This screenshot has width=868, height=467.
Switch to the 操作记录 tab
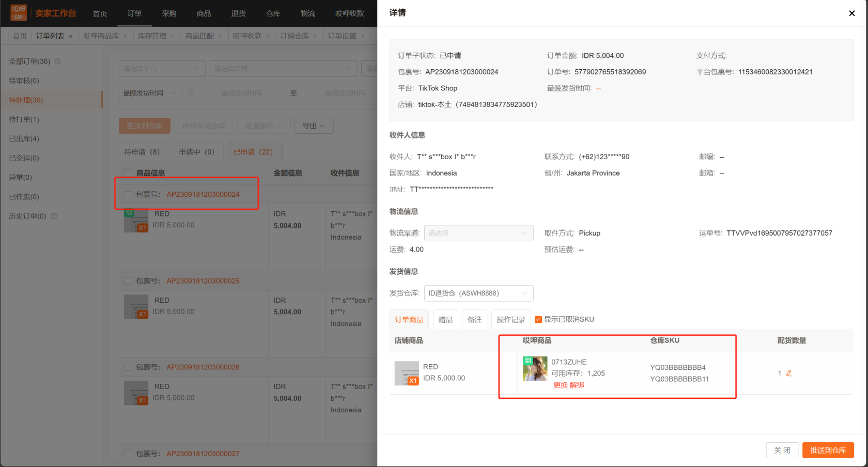[510, 319]
